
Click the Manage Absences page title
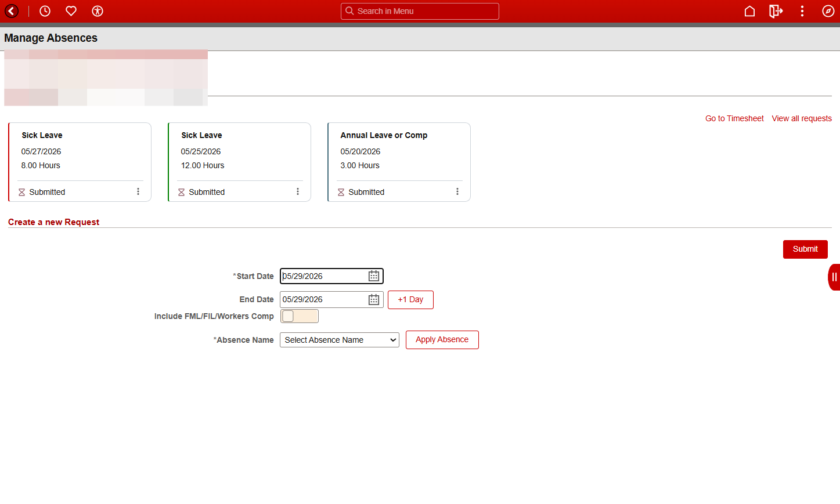[x=51, y=38]
